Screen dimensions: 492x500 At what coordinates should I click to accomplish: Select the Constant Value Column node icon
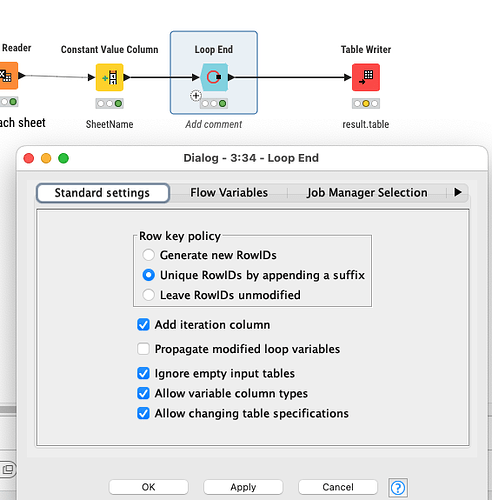[110, 77]
